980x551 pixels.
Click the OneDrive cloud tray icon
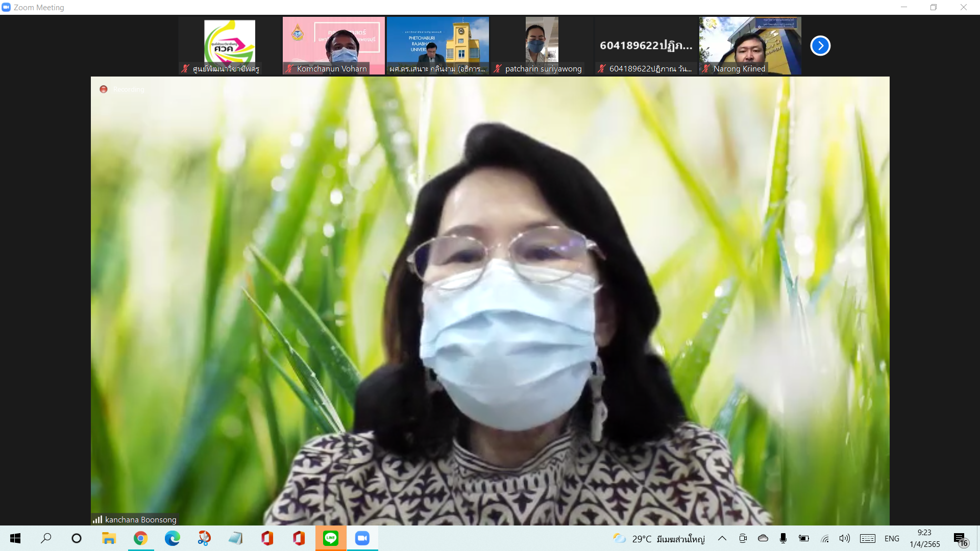(763, 538)
